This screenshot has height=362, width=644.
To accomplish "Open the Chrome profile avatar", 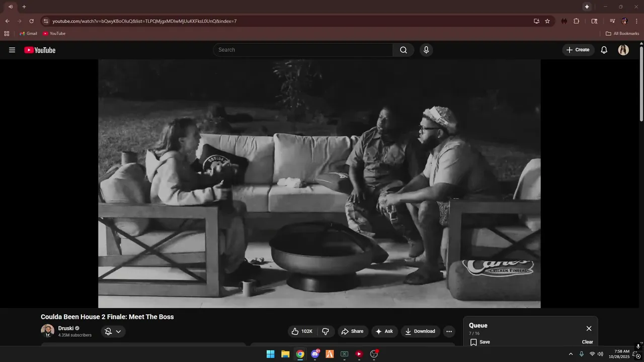I will click(x=624, y=21).
